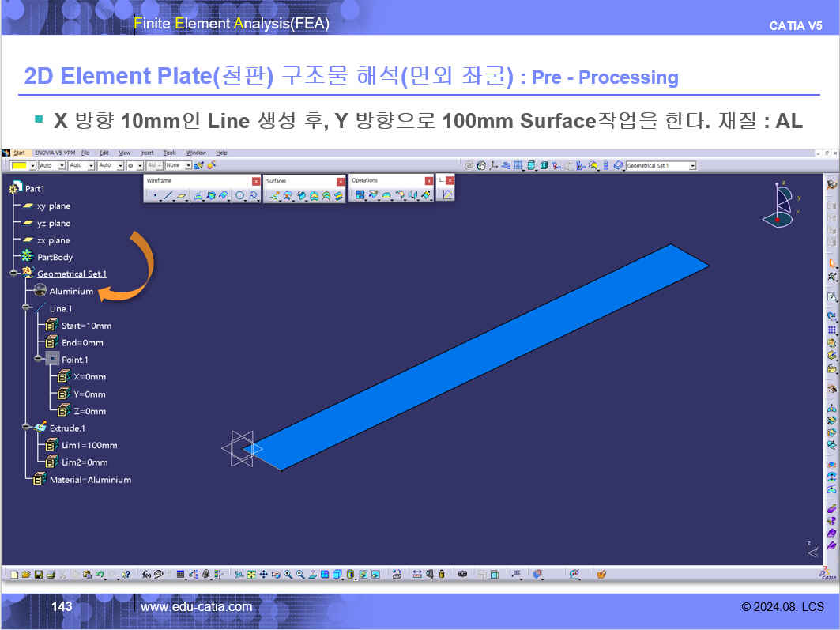
Task: Select the Aluminium material in tree
Action: click(71, 291)
